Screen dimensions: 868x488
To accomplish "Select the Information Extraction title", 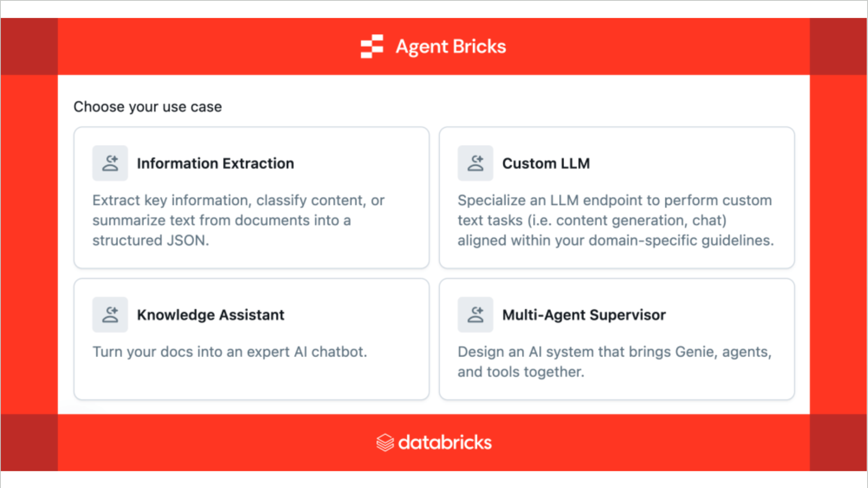I will tap(215, 163).
